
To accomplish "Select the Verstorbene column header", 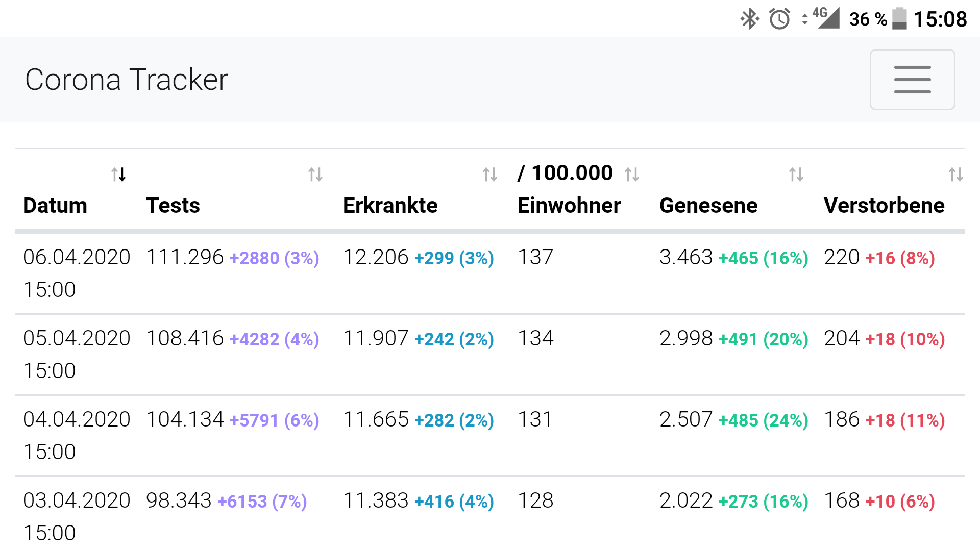I will [x=884, y=205].
